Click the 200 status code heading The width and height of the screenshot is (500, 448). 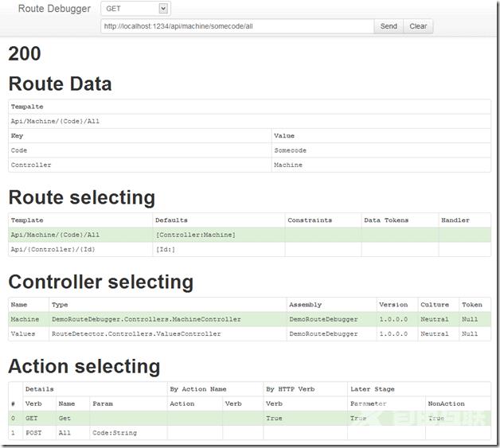pyautogui.click(x=25, y=54)
